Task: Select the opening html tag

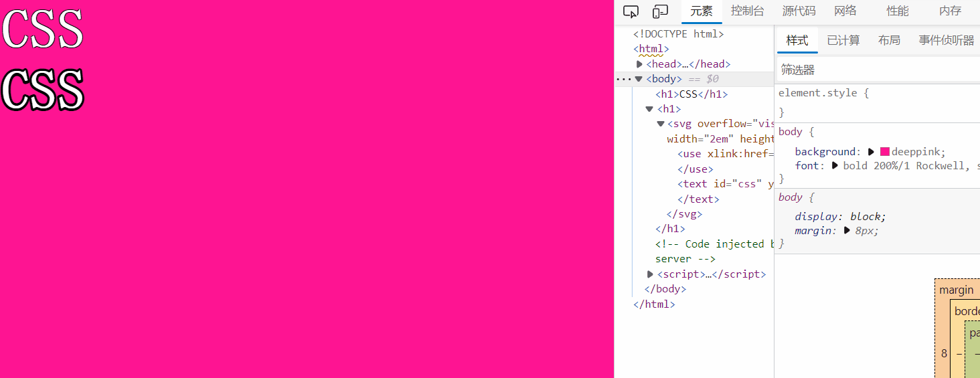Action: tap(651, 49)
